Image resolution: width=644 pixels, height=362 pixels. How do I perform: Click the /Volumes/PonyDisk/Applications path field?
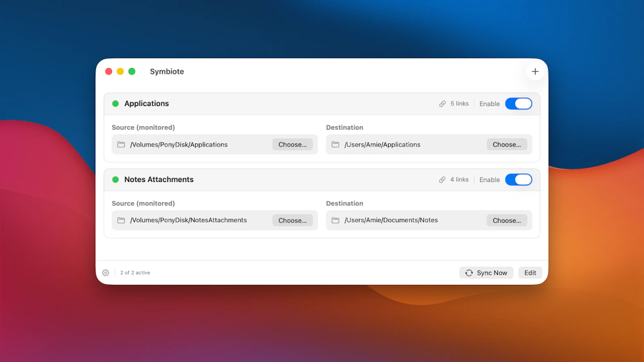point(215,144)
